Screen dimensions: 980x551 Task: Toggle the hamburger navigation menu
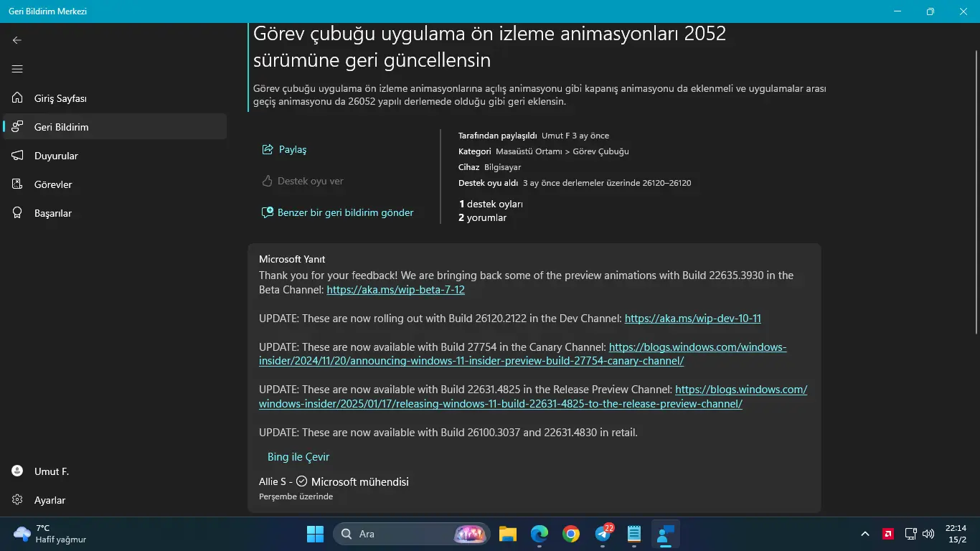[x=17, y=69]
